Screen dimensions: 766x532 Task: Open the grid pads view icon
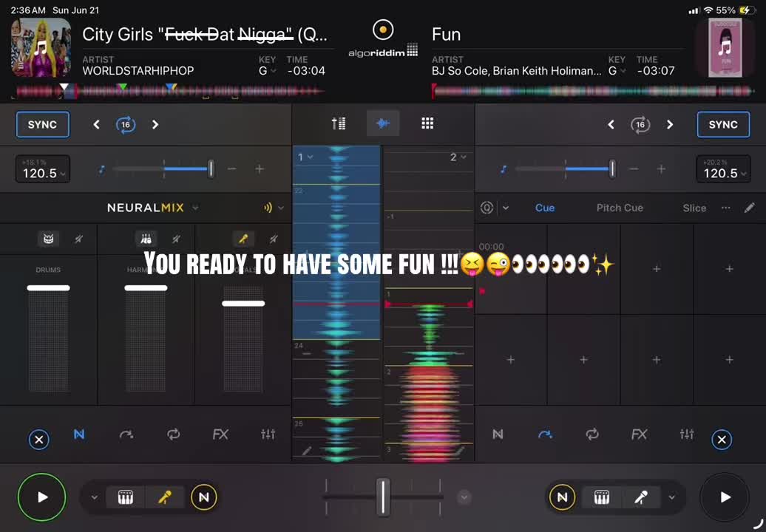pyautogui.click(x=427, y=123)
